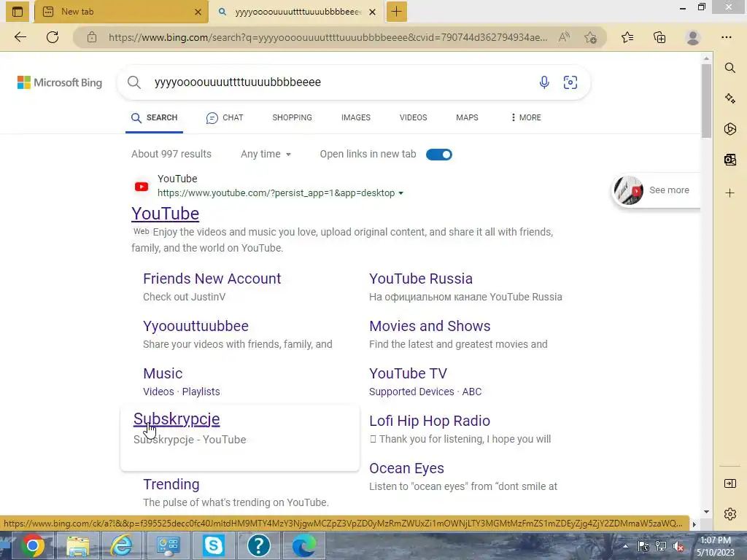Reload the page with refresh icon
This screenshot has height=560, width=747.
(53, 37)
